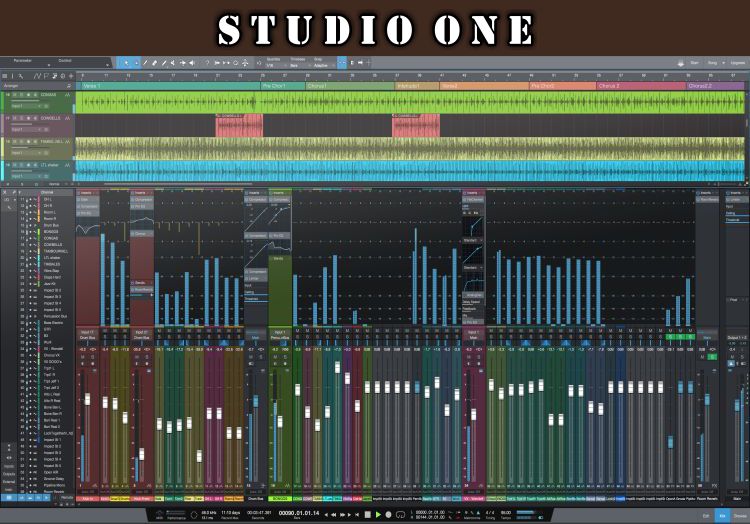Viewport: 750px width, 524px height.
Task: Select the Paint pencil tool
Action: pyautogui.click(x=164, y=63)
